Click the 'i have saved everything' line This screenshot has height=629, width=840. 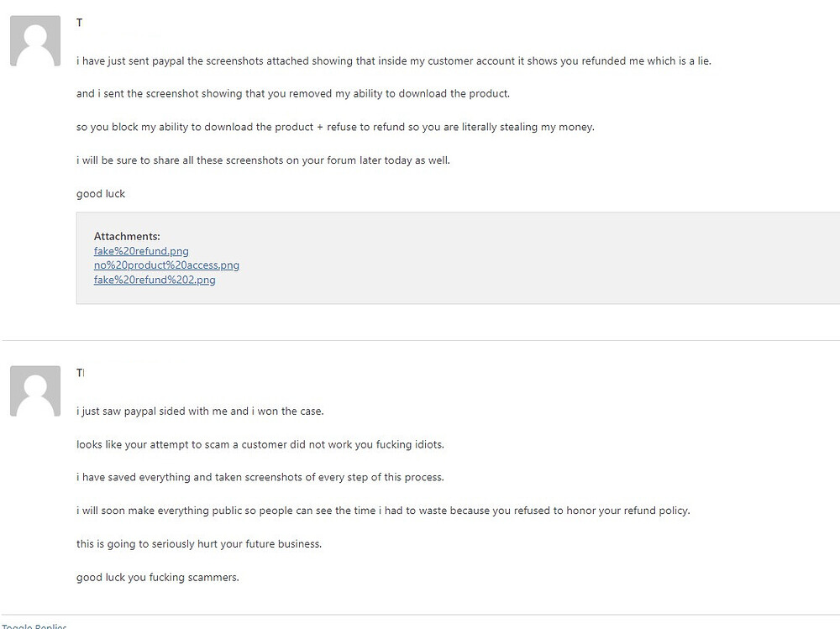click(x=260, y=477)
